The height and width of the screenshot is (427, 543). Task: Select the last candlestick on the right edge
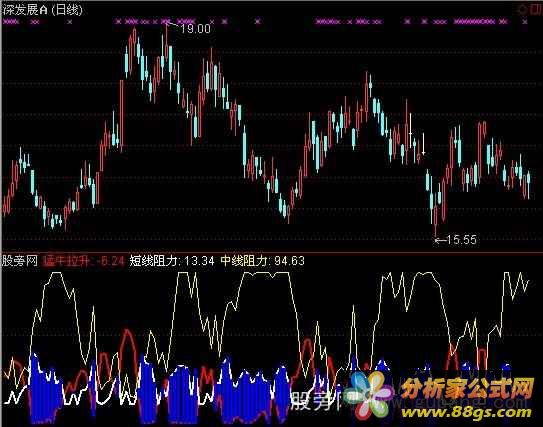click(x=528, y=184)
